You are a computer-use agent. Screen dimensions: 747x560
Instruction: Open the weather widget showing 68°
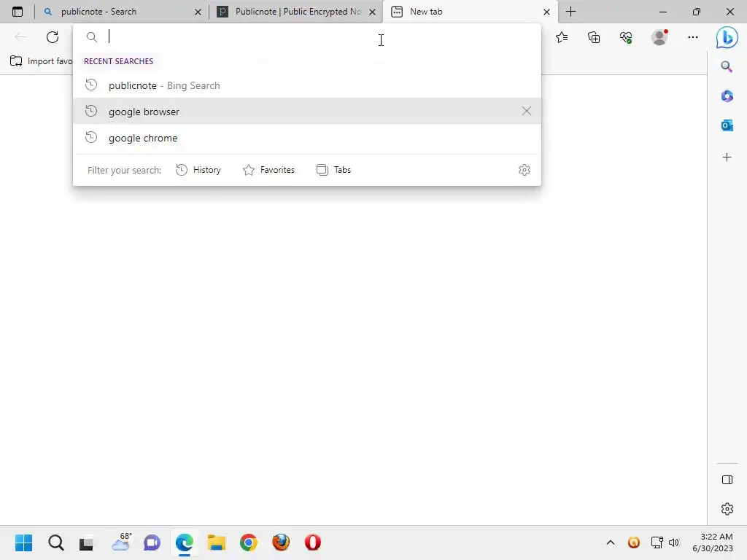point(121,542)
